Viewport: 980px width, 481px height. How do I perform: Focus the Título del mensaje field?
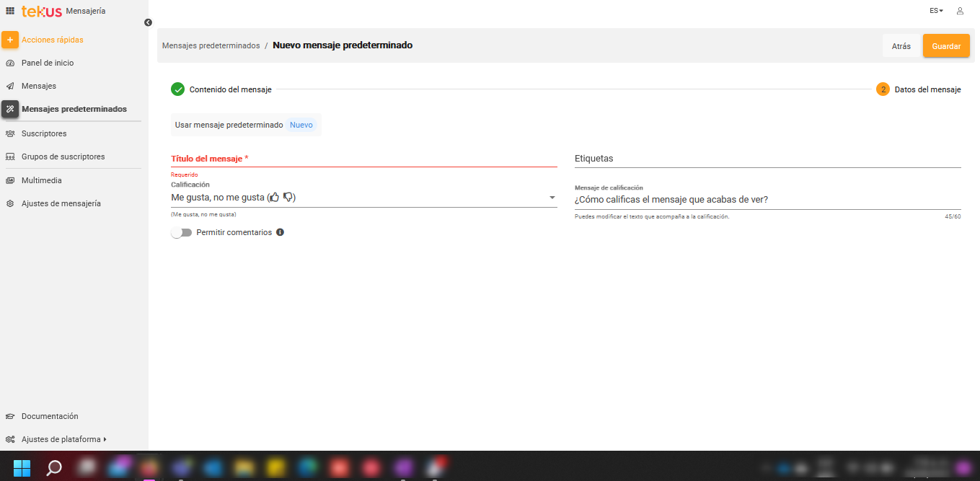pos(363,159)
